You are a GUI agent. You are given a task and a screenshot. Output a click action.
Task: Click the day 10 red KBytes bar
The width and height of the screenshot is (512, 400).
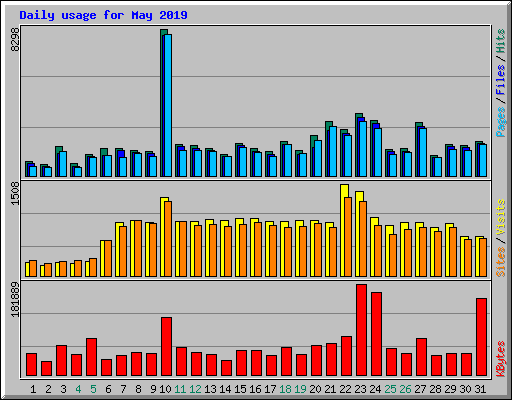click(166, 347)
